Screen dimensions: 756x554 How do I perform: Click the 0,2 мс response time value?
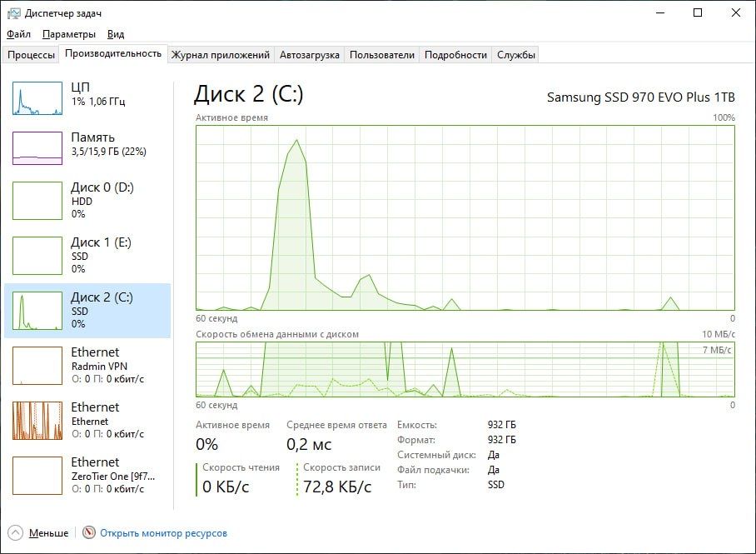tap(309, 444)
